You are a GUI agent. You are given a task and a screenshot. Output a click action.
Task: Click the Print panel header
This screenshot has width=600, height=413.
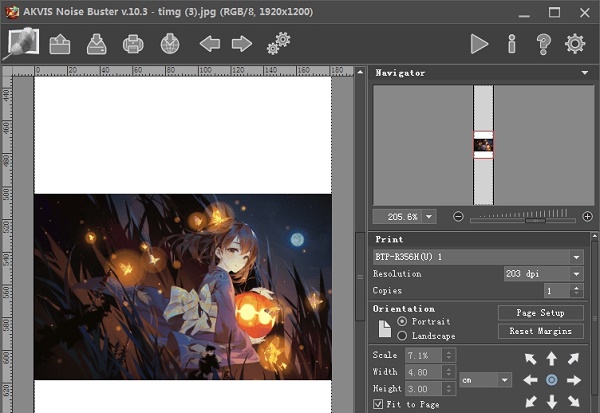(x=479, y=239)
